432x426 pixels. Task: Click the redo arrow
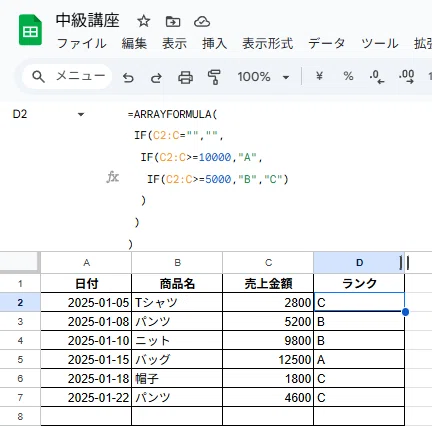pyautogui.click(x=156, y=77)
